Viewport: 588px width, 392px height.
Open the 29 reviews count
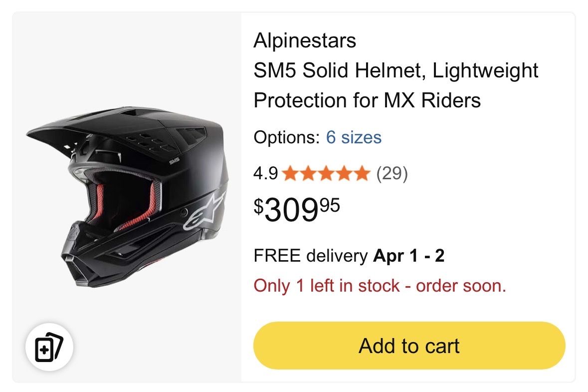coord(392,174)
